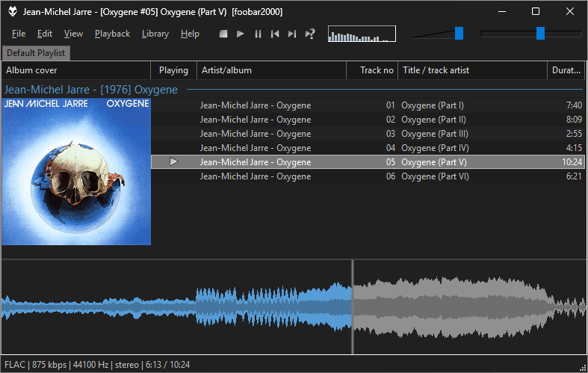The height and width of the screenshot is (373, 588).
Task: Click the volume slider handle
Action: pyautogui.click(x=459, y=33)
